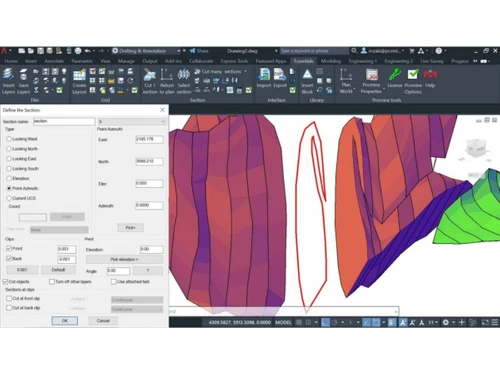Click the Pick button under Azimuth
Screen dimensions: 500x375
click(x=130, y=228)
